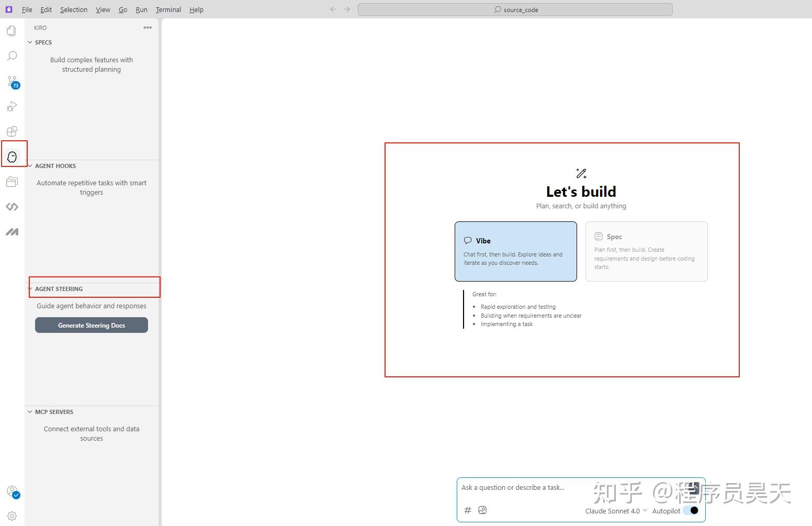This screenshot has height=526, width=812.
Task: Open the Selection menu
Action: (x=74, y=9)
